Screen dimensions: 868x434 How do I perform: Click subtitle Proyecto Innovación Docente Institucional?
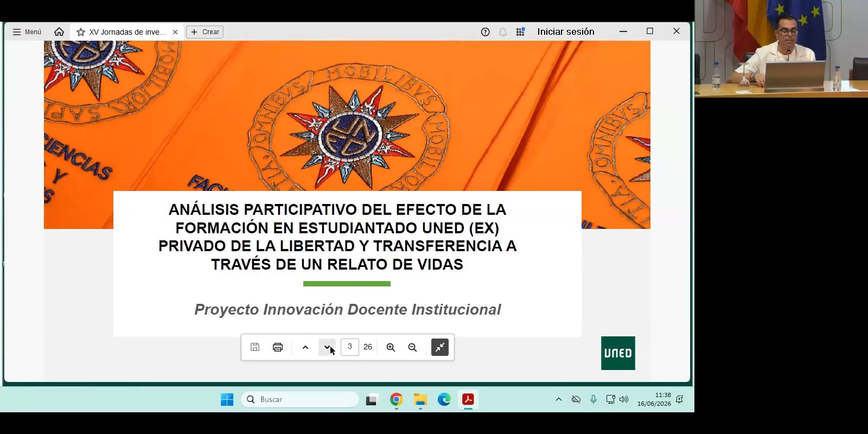(348, 309)
